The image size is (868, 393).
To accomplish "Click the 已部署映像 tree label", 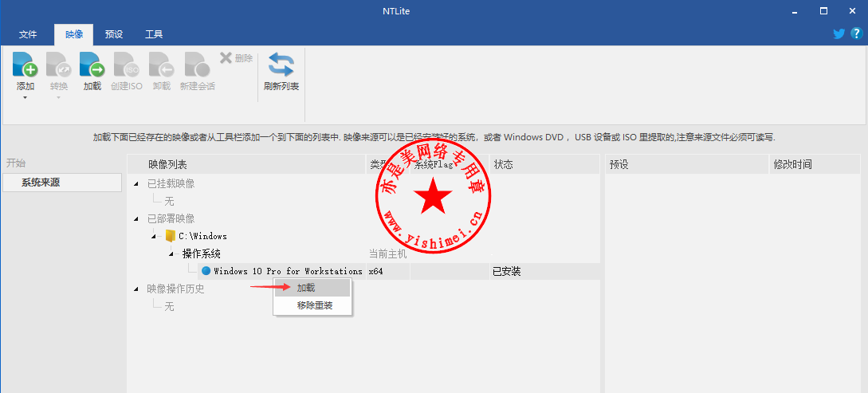I will [x=171, y=218].
